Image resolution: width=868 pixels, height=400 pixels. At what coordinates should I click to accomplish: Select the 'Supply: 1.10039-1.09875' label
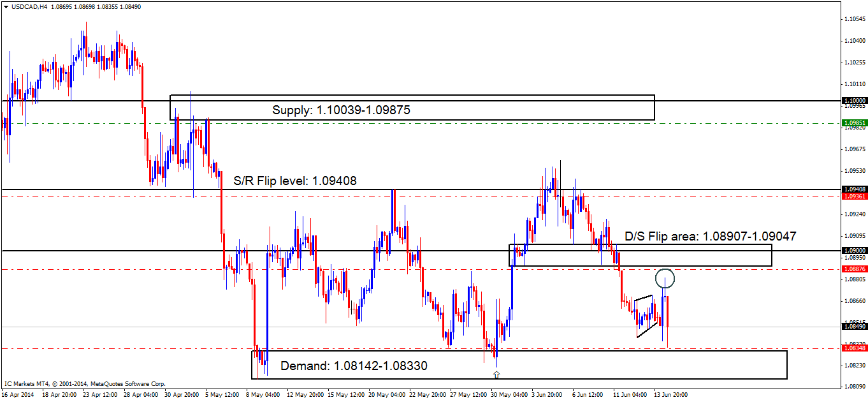[341, 110]
